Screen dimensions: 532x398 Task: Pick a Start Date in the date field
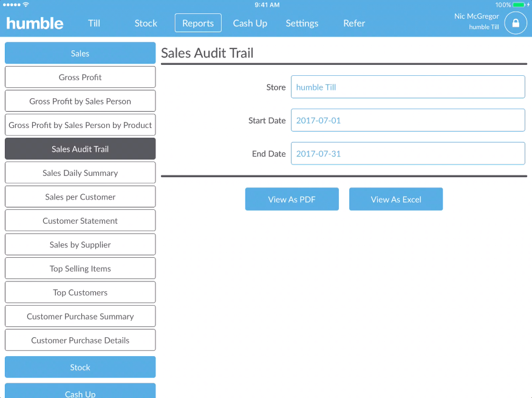point(408,120)
